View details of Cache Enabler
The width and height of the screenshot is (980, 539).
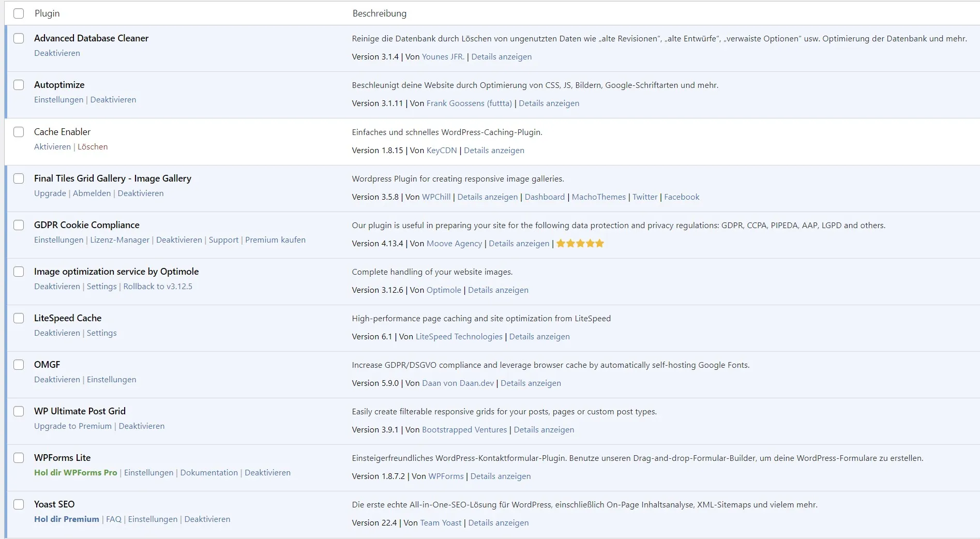pyautogui.click(x=494, y=151)
